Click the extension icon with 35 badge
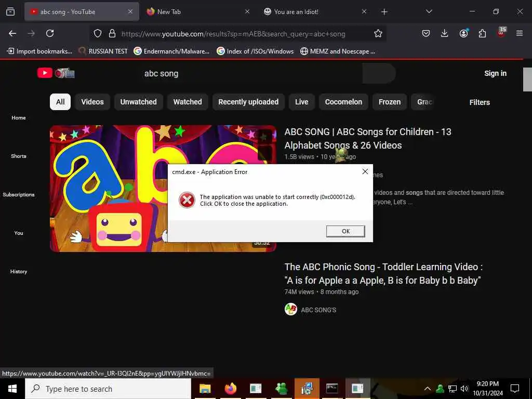The height and width of the screenshot is (399, 532). tap(501, 32)
